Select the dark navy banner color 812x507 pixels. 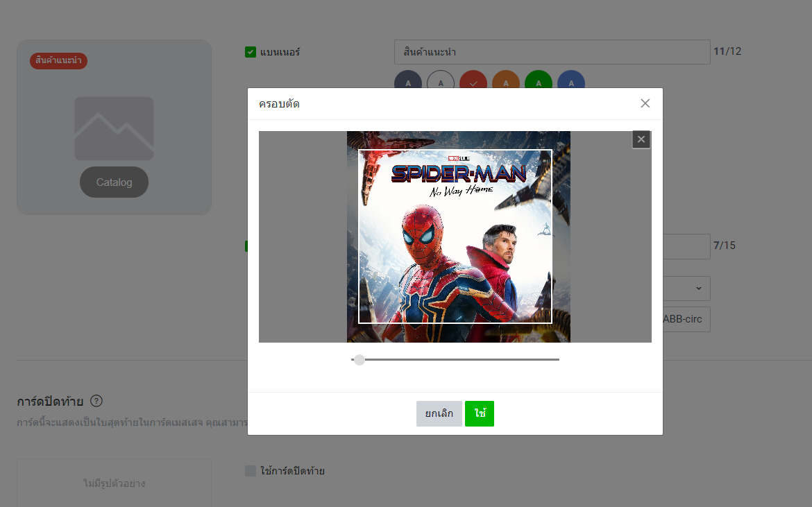408,80
